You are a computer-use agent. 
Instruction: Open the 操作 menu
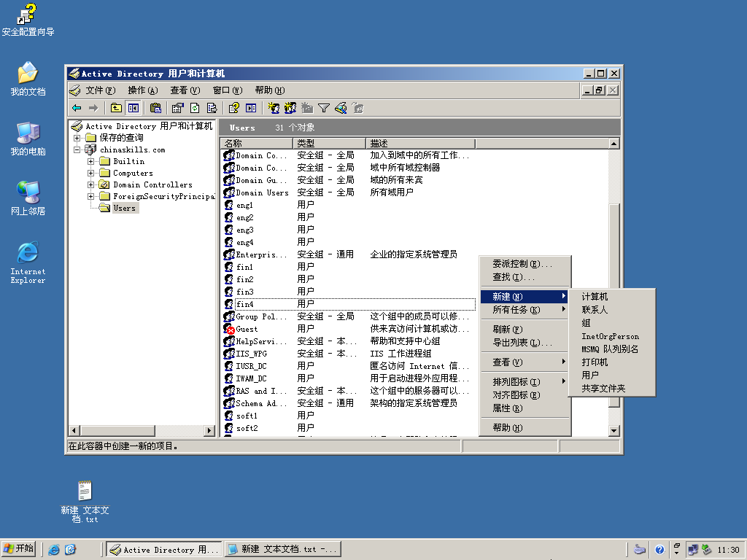click(142, 90)
